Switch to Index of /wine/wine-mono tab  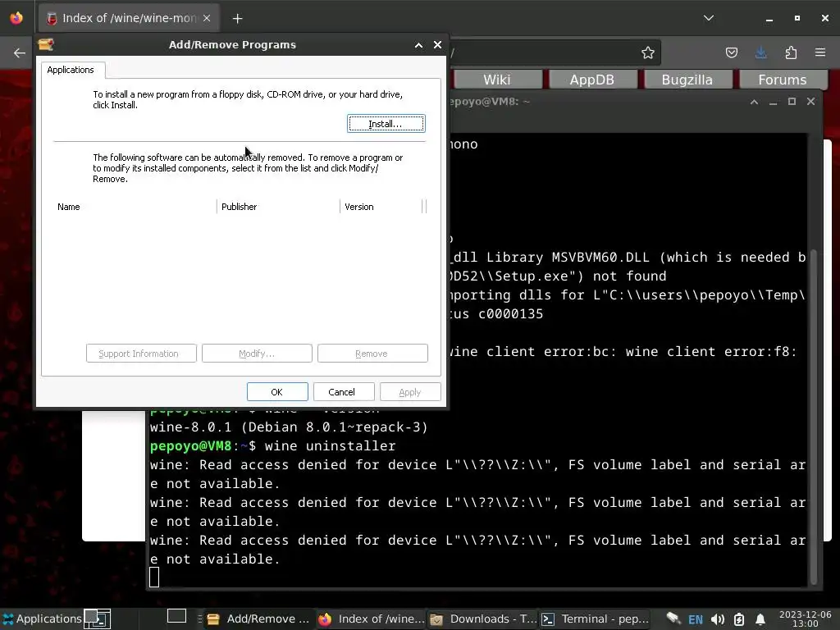[x=129, y=18]
